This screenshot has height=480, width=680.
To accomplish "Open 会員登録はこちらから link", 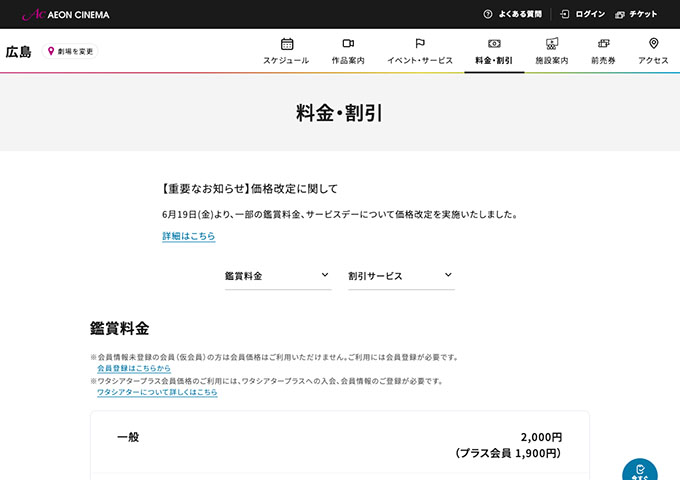I will tap(134, 368).
